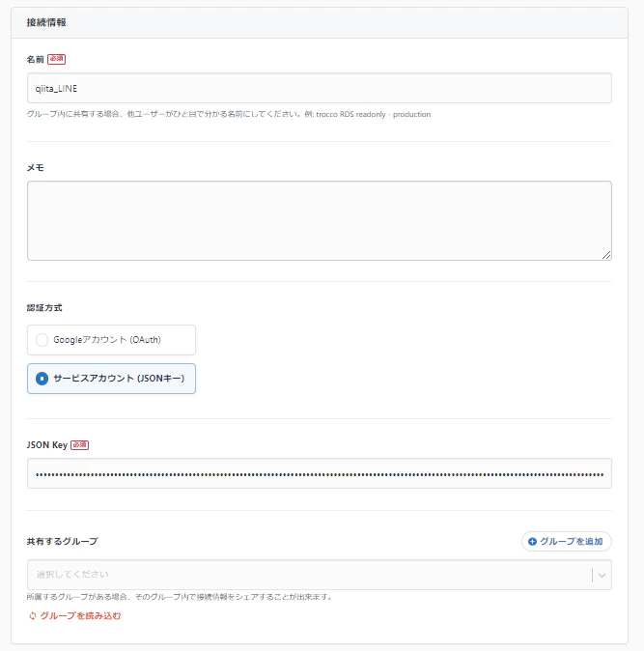Click the help text under 名前 field
This screenshot has height=651, width=644.
229,114
